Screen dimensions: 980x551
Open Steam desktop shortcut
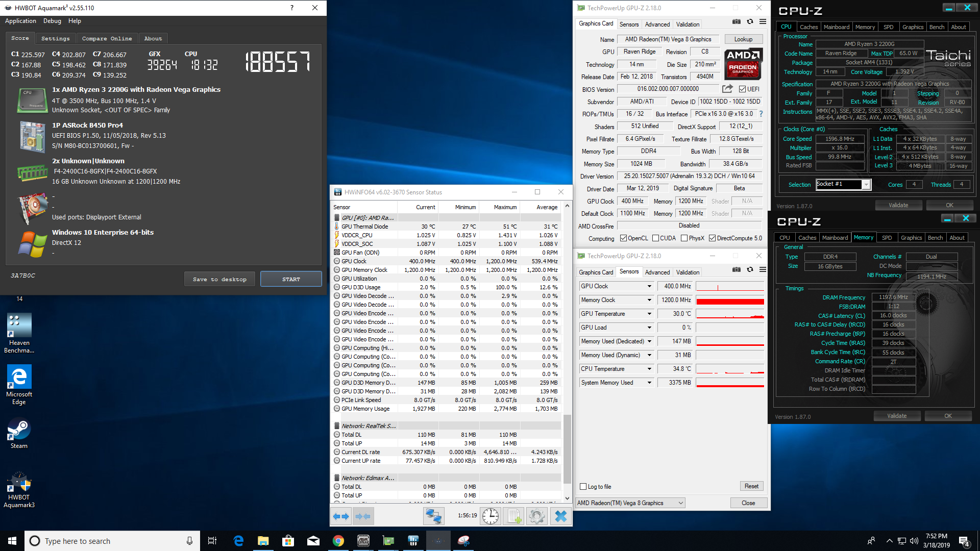pyautogui.click(x=19, y=434)
